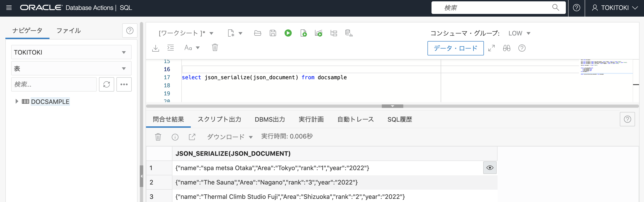644x202 pixels.
Task: Run the worksheet as a script
Action: (303, 33)
